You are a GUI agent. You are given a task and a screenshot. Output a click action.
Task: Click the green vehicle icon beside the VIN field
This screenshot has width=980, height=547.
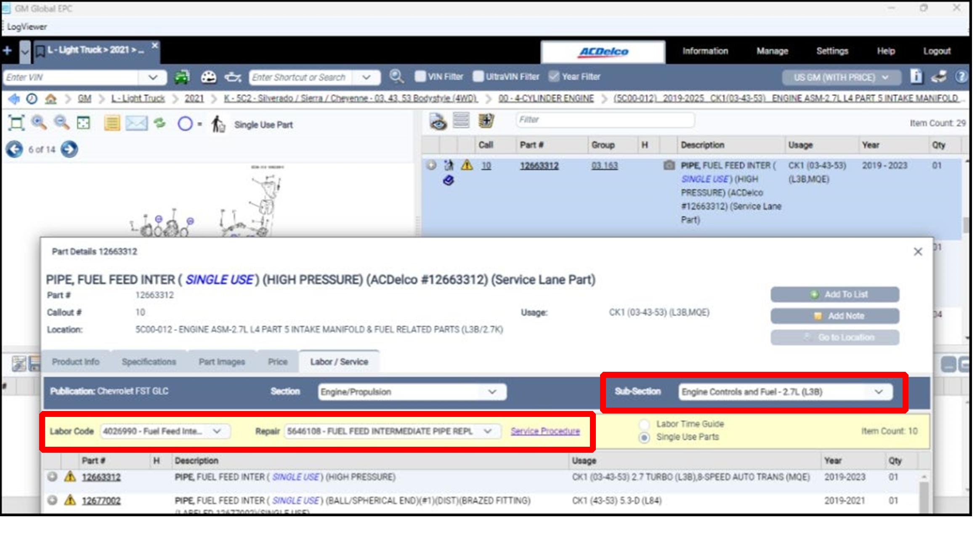click(x=182, y=77)
